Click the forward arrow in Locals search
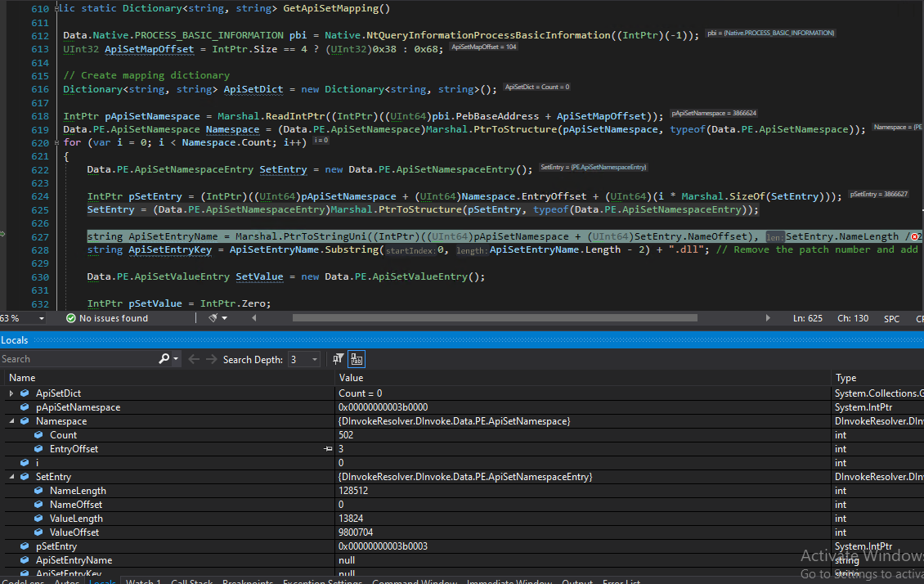Image resolution: width=924 pixels, height=584 pixels. [x=211, y=359]
